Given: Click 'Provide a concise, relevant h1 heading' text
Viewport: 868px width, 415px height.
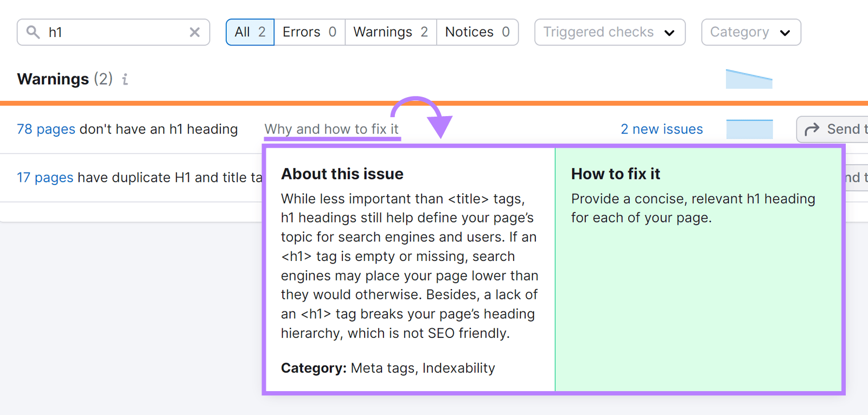Looking at the screenshot, I should point(693,199).
